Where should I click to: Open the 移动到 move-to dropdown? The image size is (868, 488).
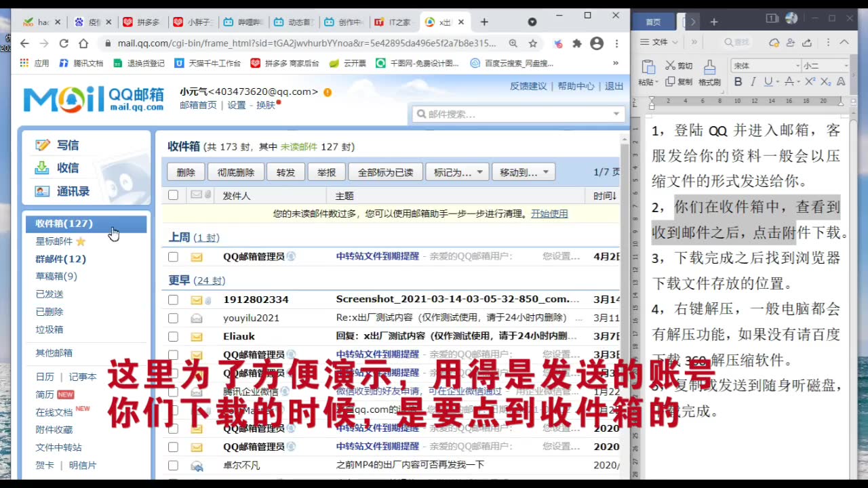(524, 171)
